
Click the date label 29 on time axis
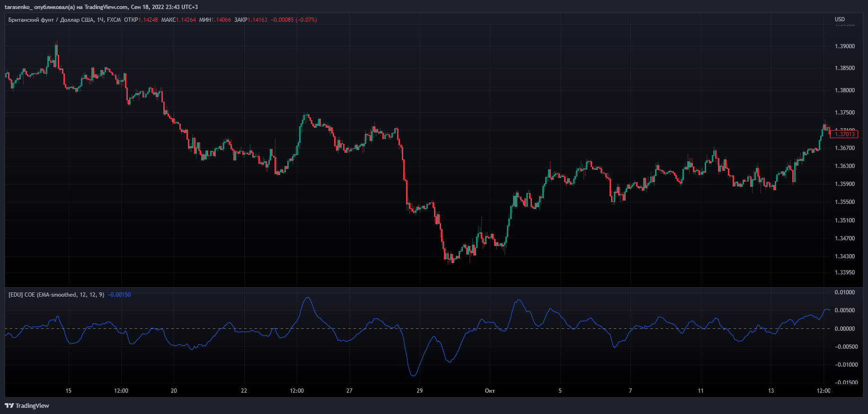point(420,391)
